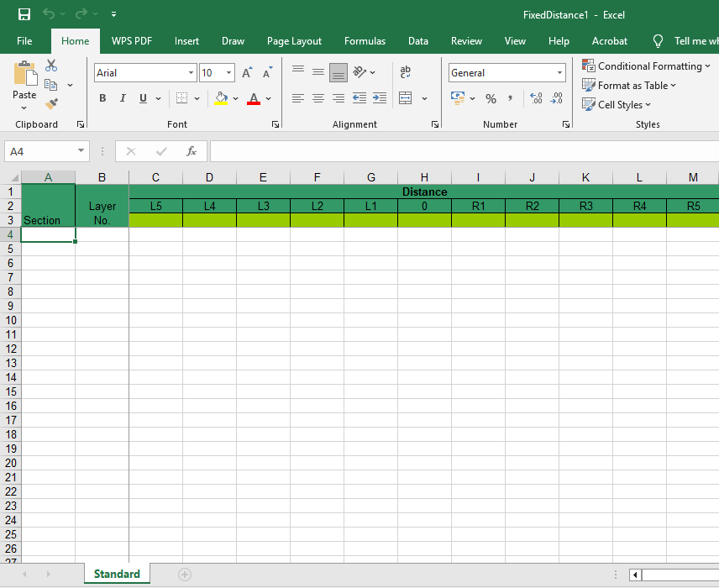
Task: Apply the red Font Color A
Action: (254, 98)
